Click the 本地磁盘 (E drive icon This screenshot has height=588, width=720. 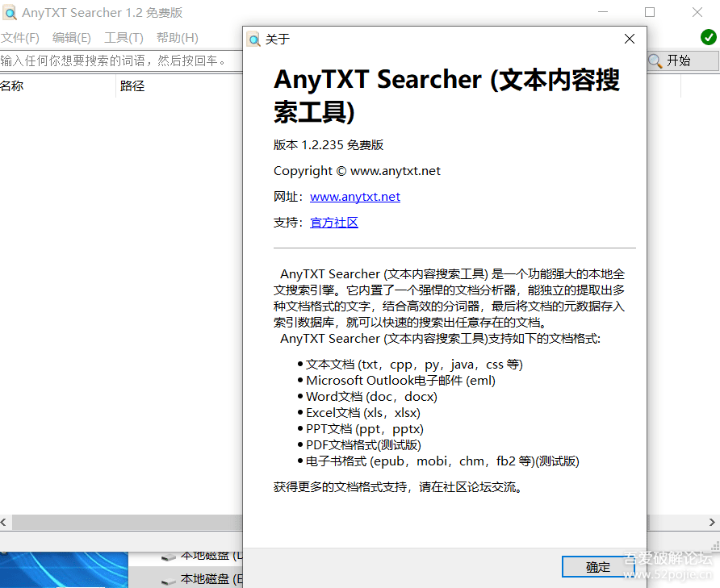click(169, 581)
